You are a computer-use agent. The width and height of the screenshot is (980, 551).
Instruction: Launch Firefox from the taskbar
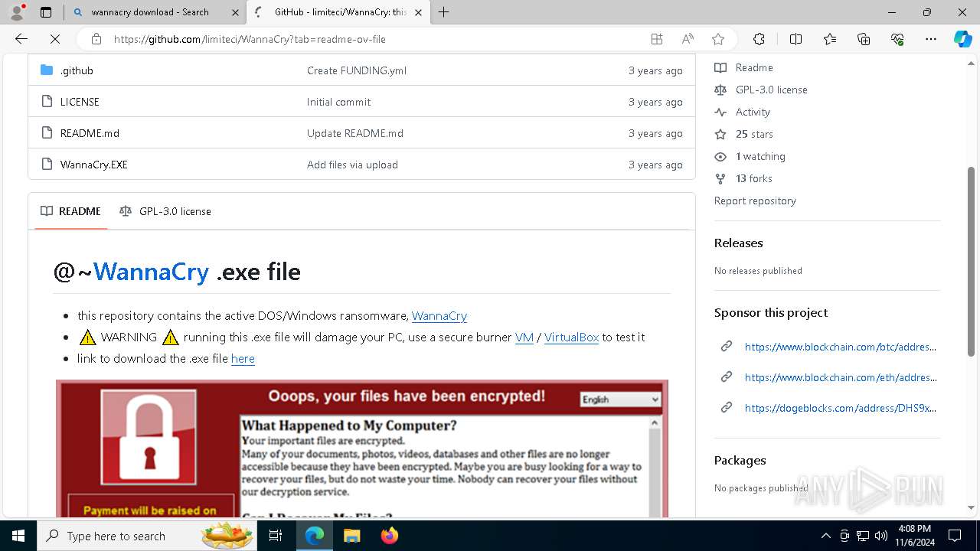click(x=389, y=536)
